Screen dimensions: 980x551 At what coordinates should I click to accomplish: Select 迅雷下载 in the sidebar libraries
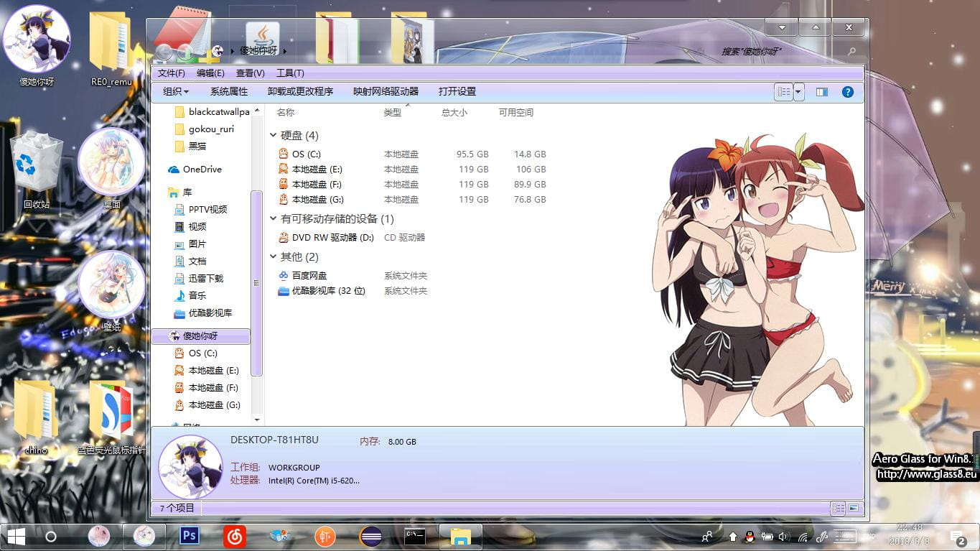point(207,278)
